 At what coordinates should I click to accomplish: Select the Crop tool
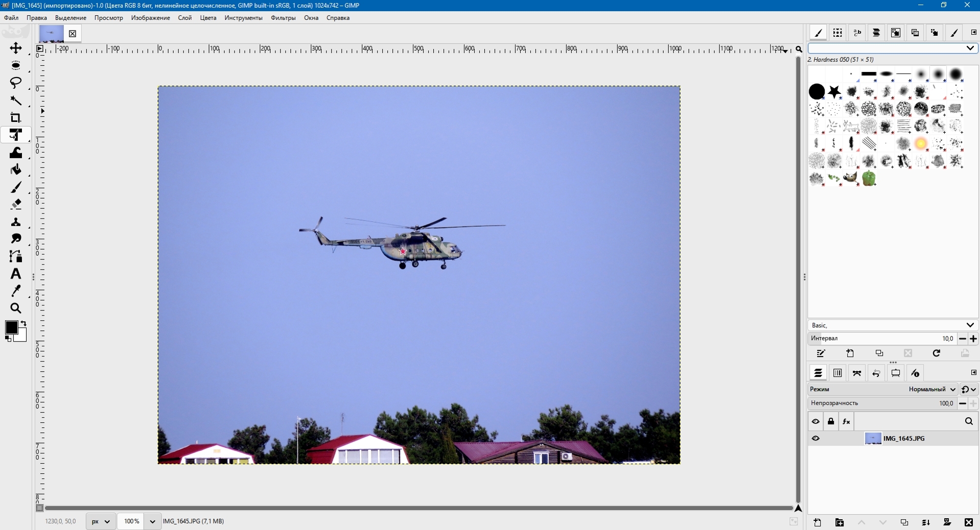click(x=15, y=118)
